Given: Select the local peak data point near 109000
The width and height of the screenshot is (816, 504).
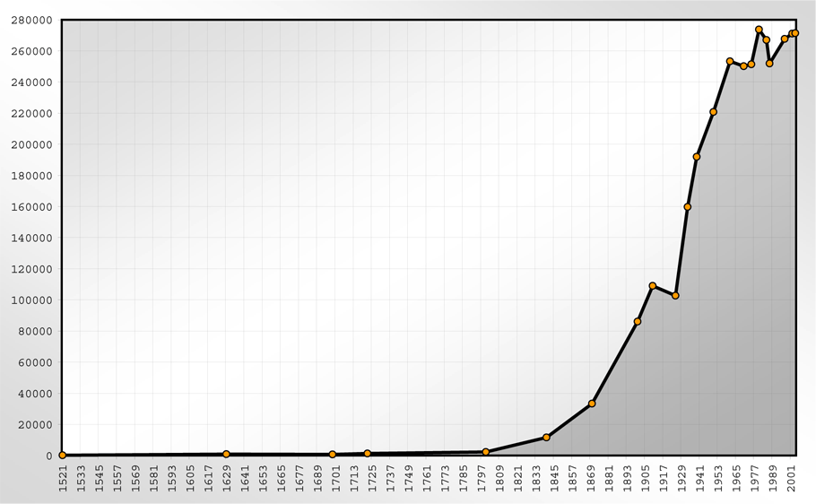Looking at the screenshot, I should [x=653, y=286].
